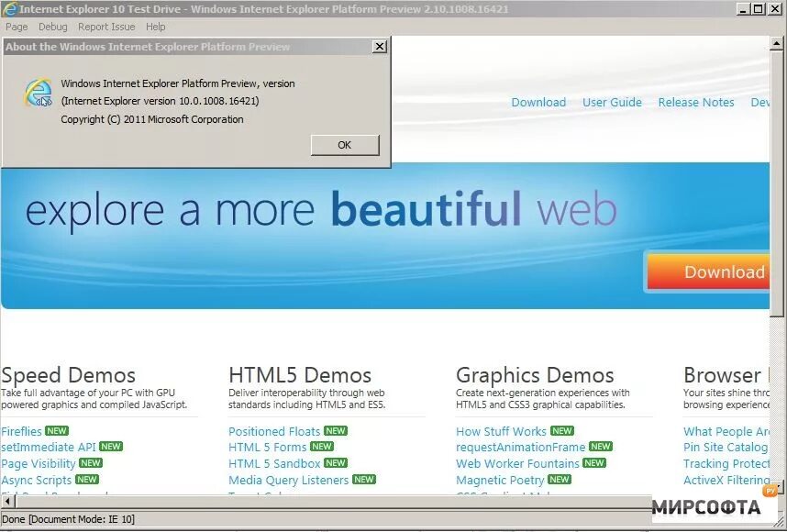Open the Magnetic Poetry demo
The width and height of the screenshot is (787, 532).
500,481
